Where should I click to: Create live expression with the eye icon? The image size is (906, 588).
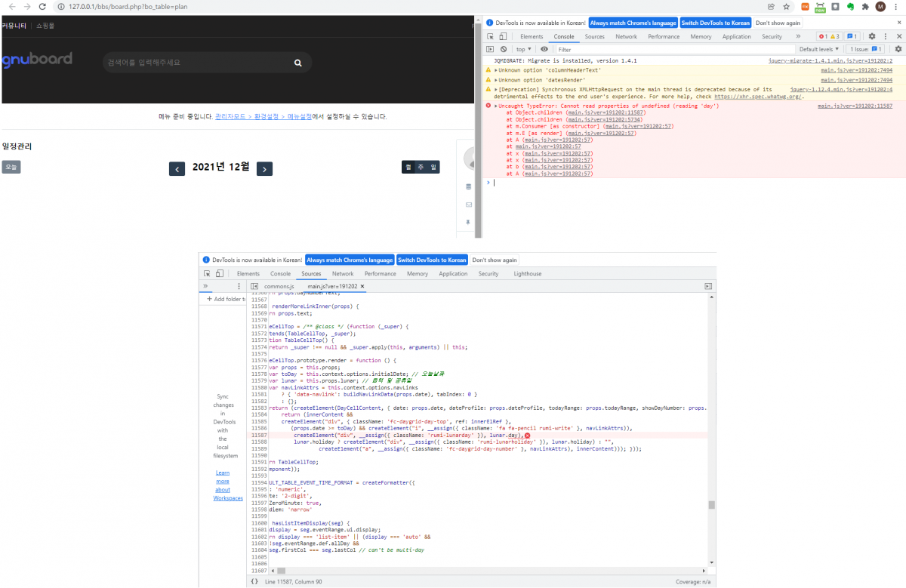544,49
